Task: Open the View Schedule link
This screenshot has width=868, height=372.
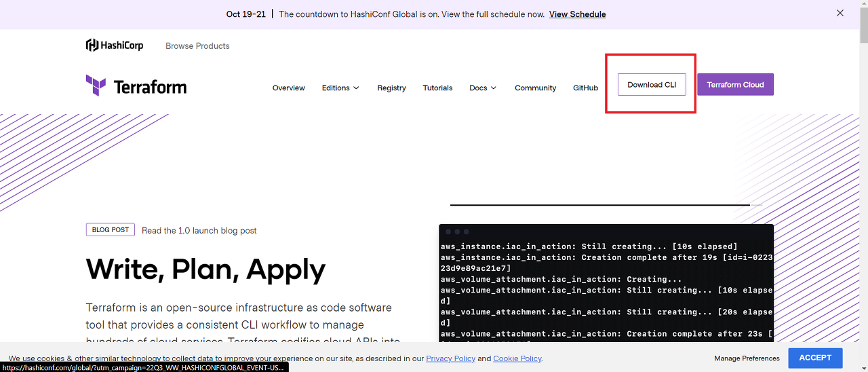Action: coord(577,14)
